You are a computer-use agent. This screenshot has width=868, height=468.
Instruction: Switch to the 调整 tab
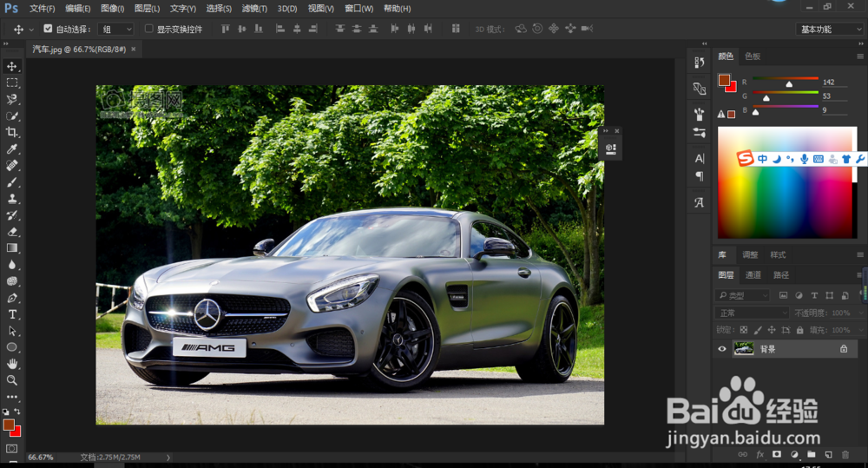click(x=750, y=254)
